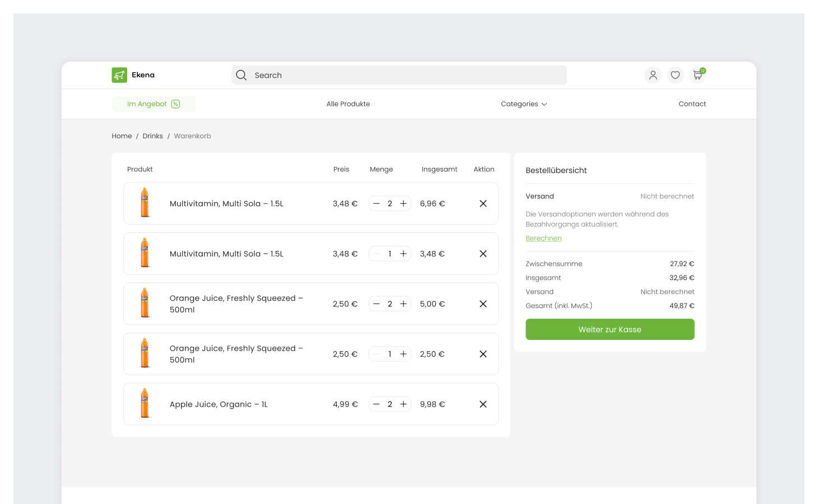Increase quantity of the first Multivitamin item
818x504 pixels.
tap(403, 203)
